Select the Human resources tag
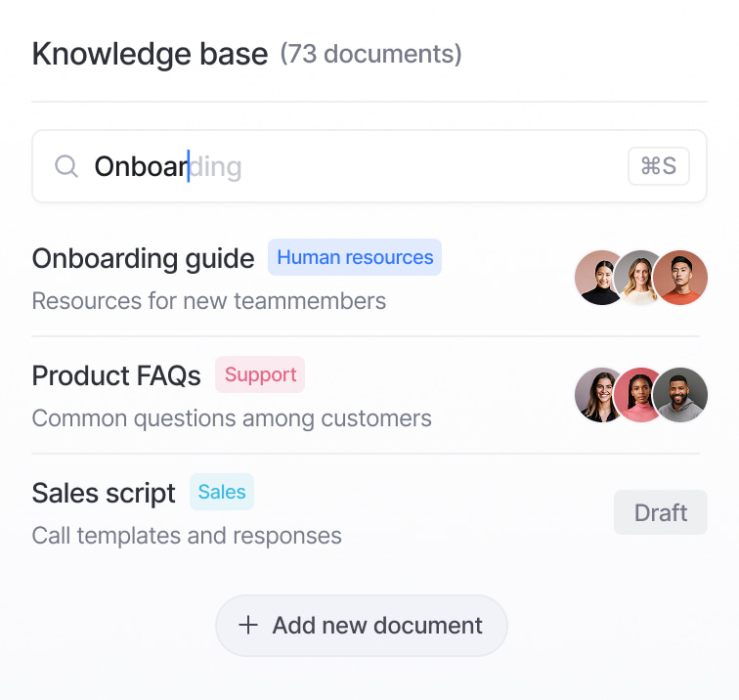739x700 pixels. click(x=355, y=257)
